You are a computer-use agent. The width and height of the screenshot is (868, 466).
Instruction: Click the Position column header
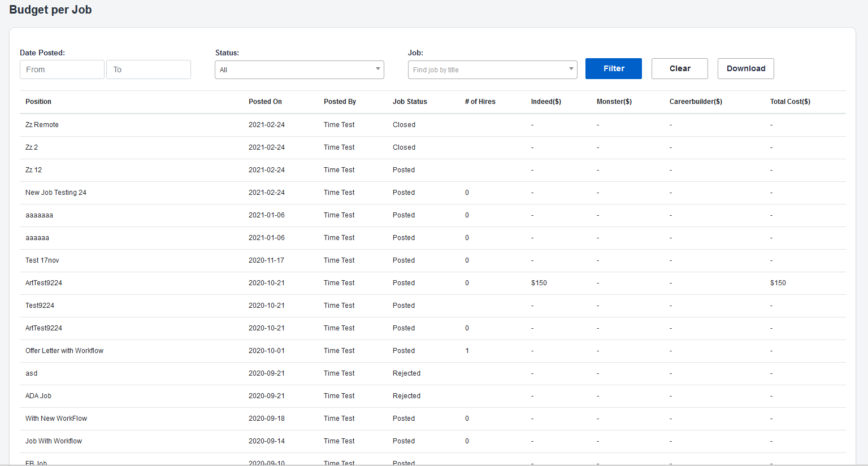tap(38, 102)
